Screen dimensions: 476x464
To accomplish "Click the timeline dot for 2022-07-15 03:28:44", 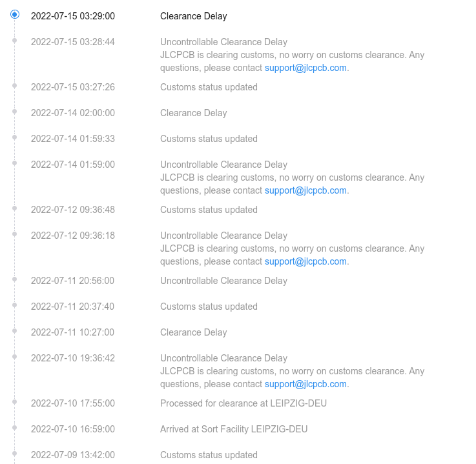I will pos(15,40).
